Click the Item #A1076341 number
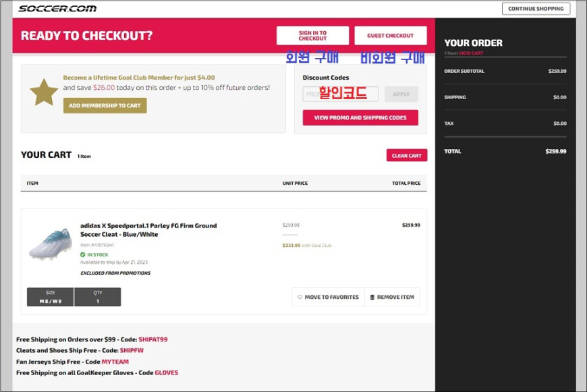The image size is (587, 392). [97, 245]
